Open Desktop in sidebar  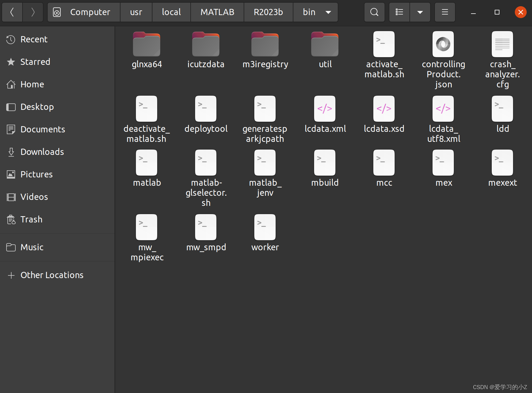coord(57,107)
